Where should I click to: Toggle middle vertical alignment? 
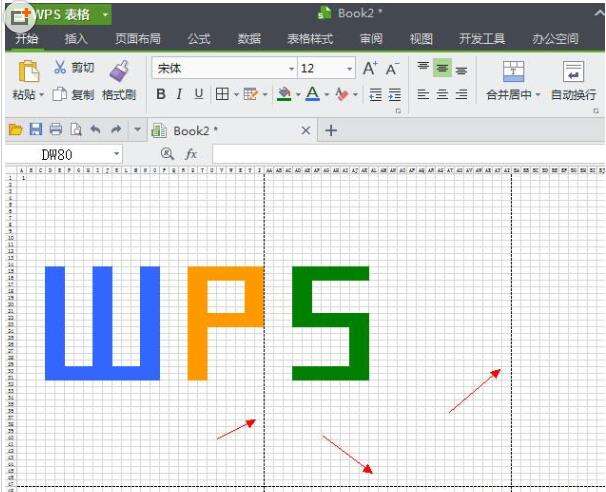[442, 68]
